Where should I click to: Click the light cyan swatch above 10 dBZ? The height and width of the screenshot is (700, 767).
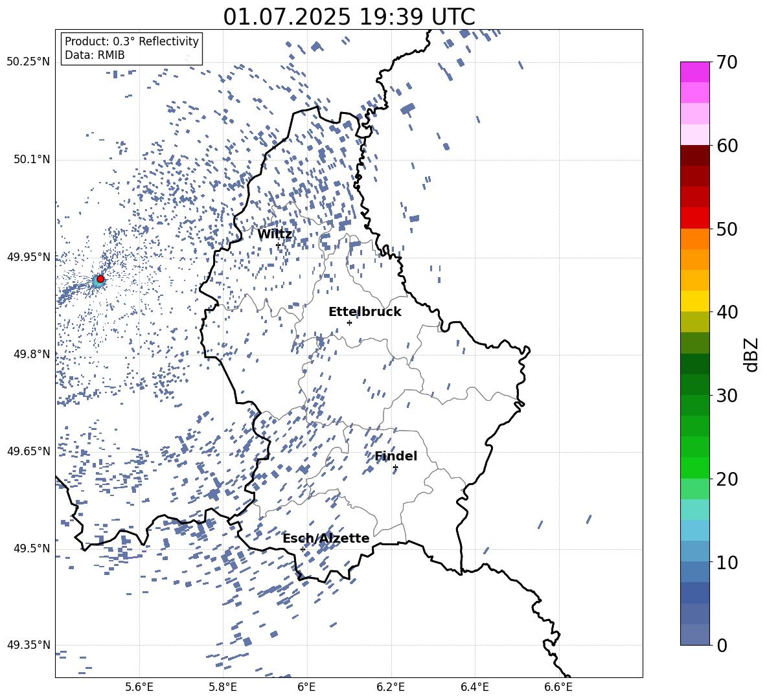click(694, 530)
